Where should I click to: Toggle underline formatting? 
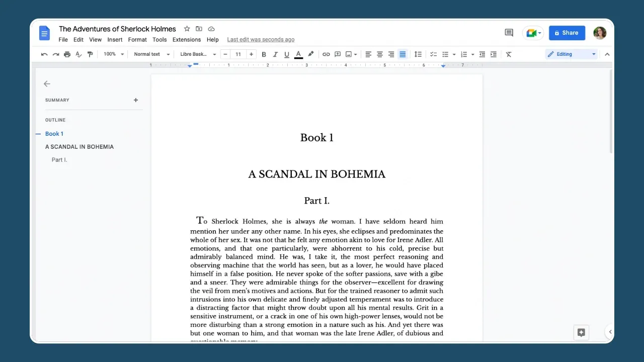point(287,54)
